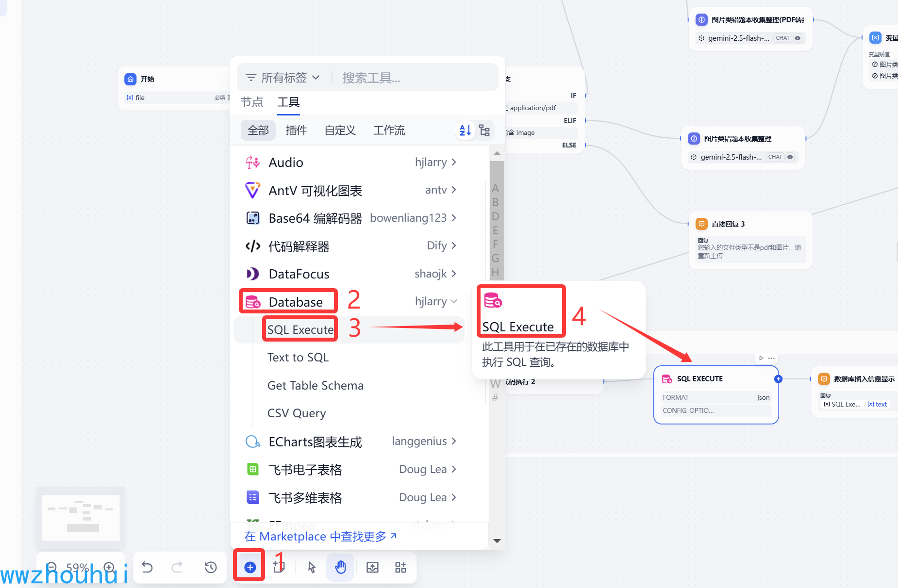This screenshot has height=588, width=898.
Task: Choose SQL Execute tool in list
Action: pos(349,329)
